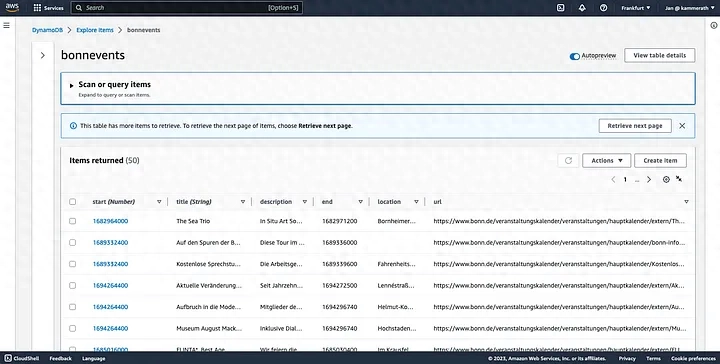Go to the previous results page arrow
This screenshot has width=720, height=364.
point(613,179)
